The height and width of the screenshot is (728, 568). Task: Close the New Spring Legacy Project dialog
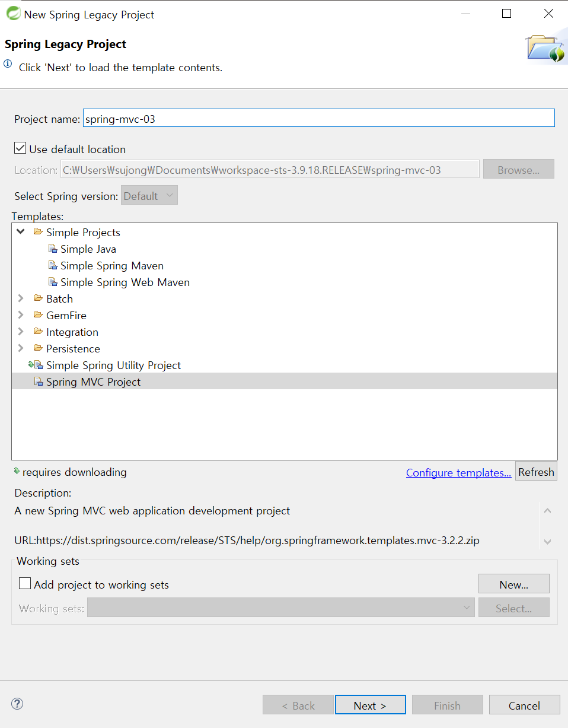(x=548, y=14)
